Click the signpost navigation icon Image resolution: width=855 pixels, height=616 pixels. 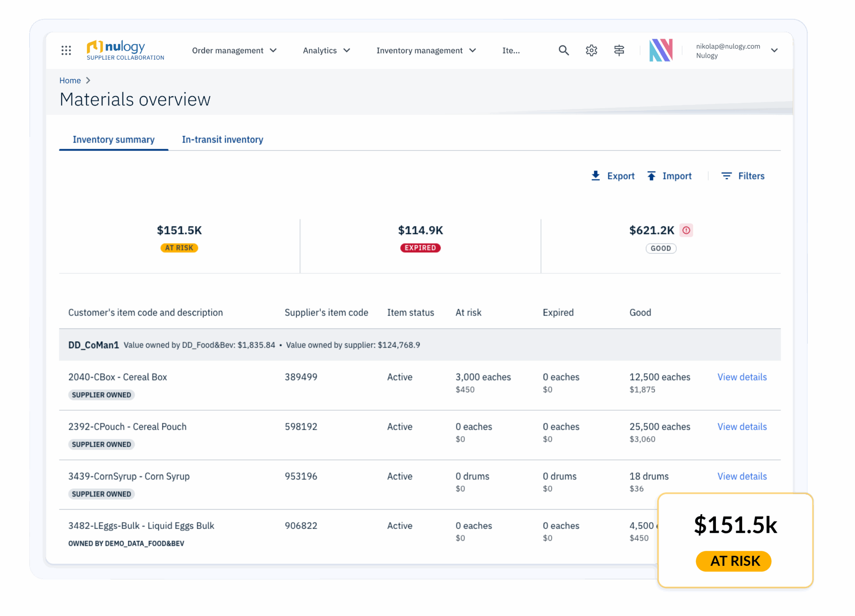[619, 51]
